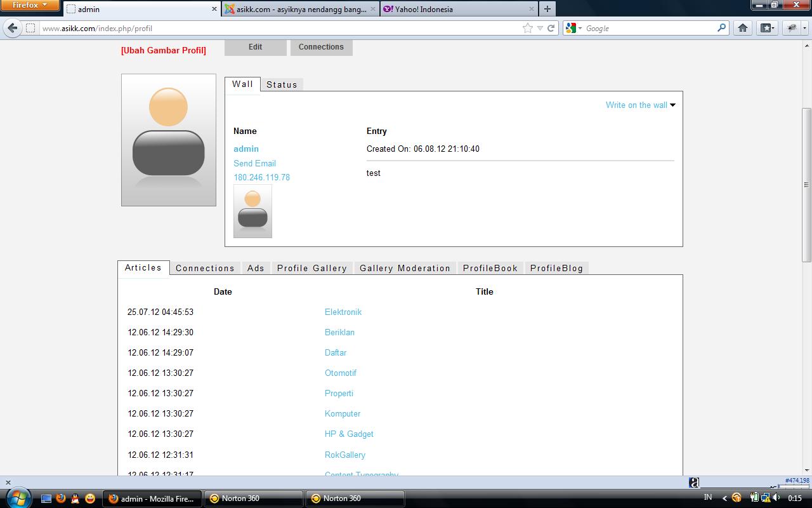Click the Norton tray icon
Viewport: 812px width, 508px height.
pyautogui.click(x=737, y=498)
